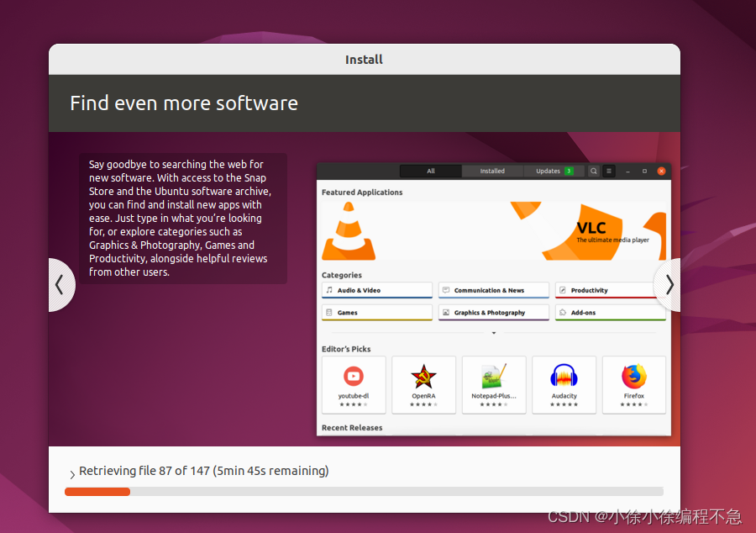Viewport: 756px width, 533px height.
Task: Click the OpenRA star icon
Action: [x=423, y=377]
